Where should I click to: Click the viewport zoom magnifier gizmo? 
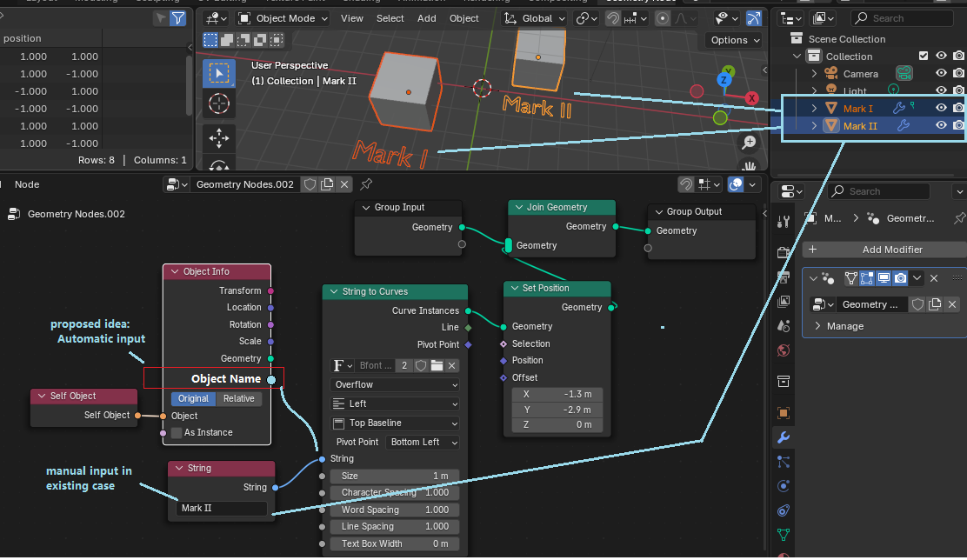[x=749, y=143]
